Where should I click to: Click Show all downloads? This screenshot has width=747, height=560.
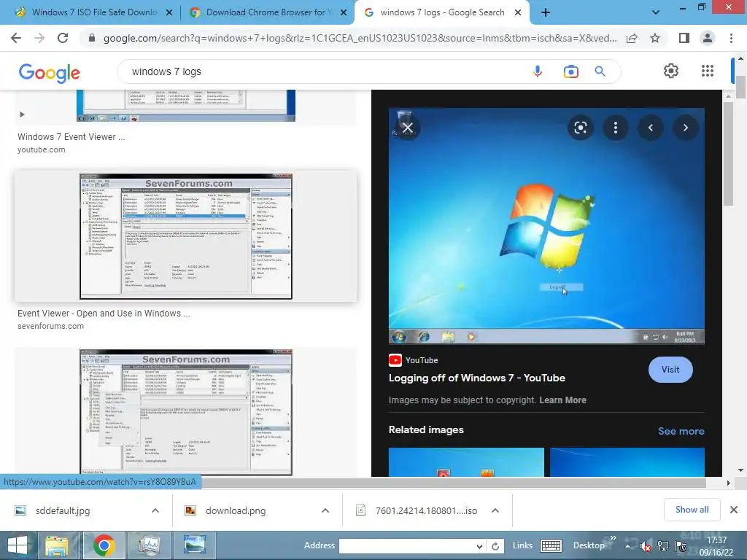coord(692,510)
